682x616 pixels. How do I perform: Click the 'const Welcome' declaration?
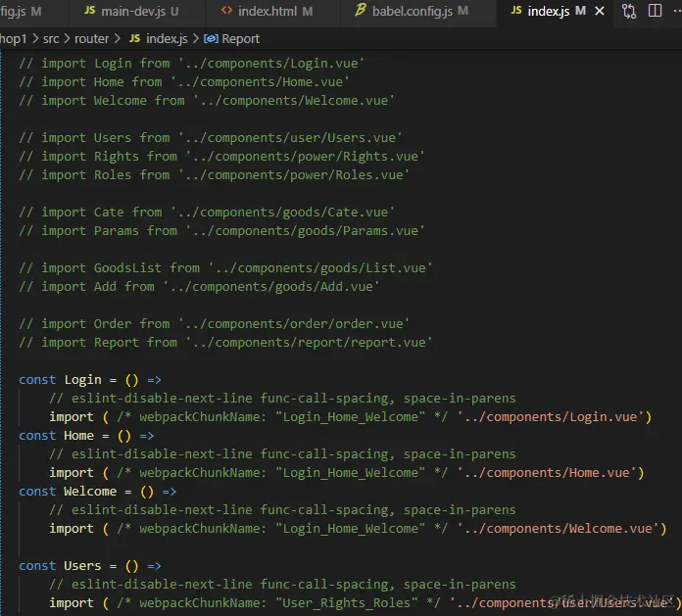tap(97, 492)
